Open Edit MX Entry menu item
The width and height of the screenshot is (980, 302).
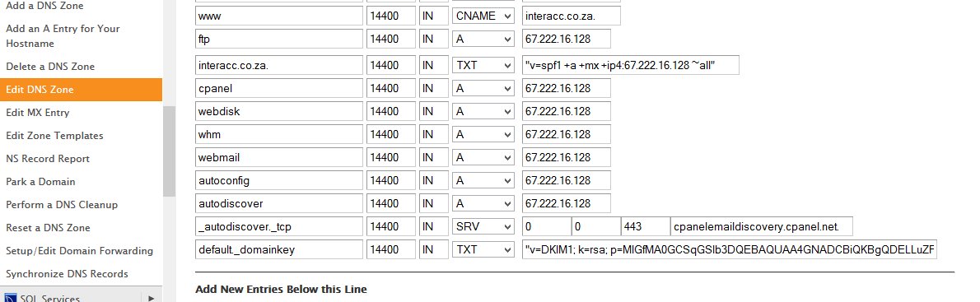coord(38,112)
